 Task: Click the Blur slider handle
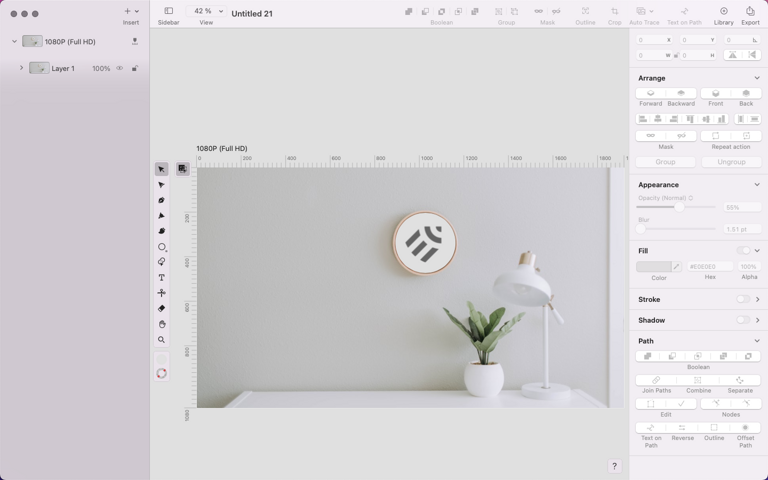point(641,229)
